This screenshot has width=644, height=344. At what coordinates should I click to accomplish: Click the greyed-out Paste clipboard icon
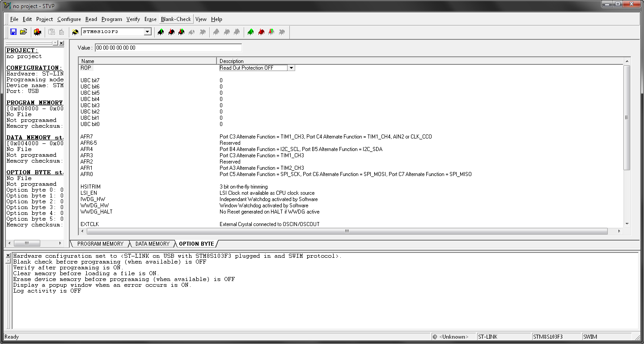pyautogui.click(x=51, y=32)
